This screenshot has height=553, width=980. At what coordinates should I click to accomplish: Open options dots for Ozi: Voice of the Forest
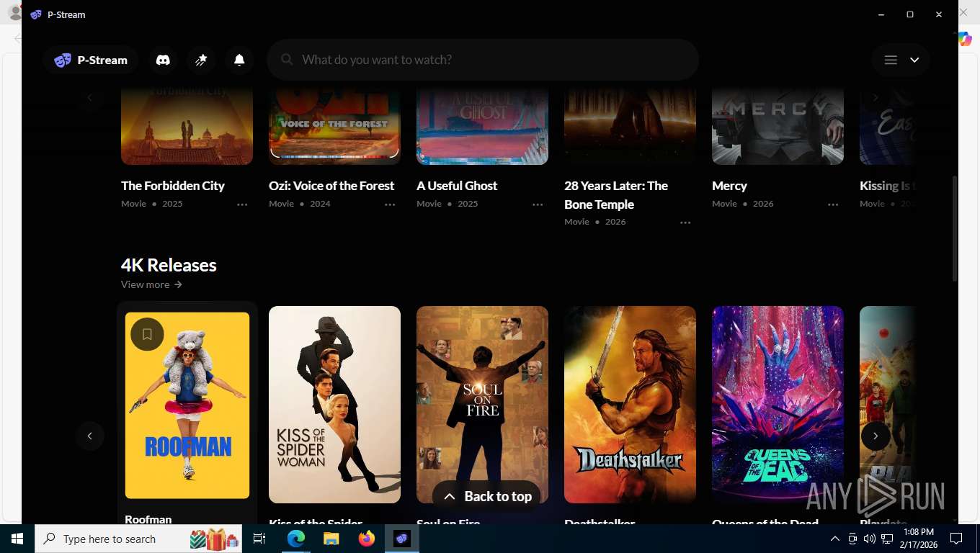390,204
